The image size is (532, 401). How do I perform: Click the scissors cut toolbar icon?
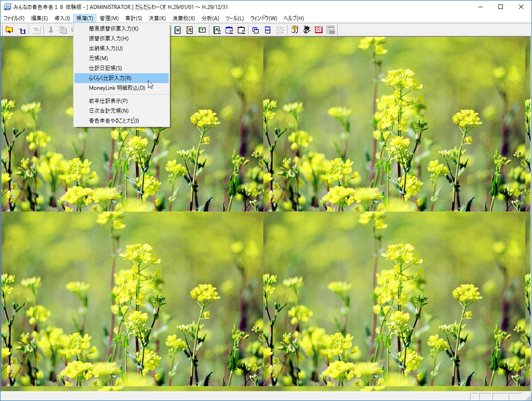click(x=51, y=30)
